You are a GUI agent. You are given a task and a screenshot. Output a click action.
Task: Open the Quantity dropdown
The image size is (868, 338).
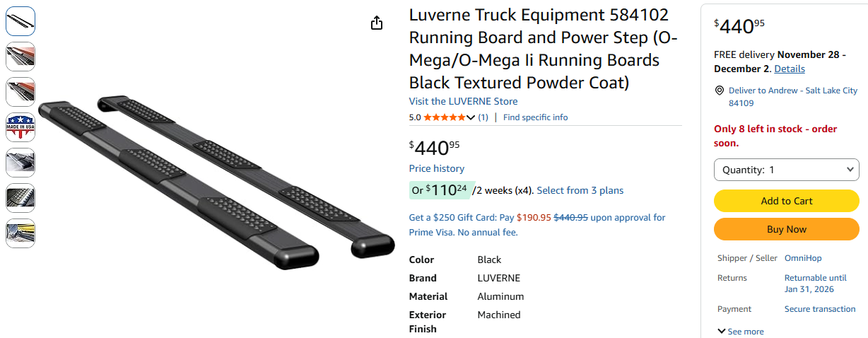[787, 170]
